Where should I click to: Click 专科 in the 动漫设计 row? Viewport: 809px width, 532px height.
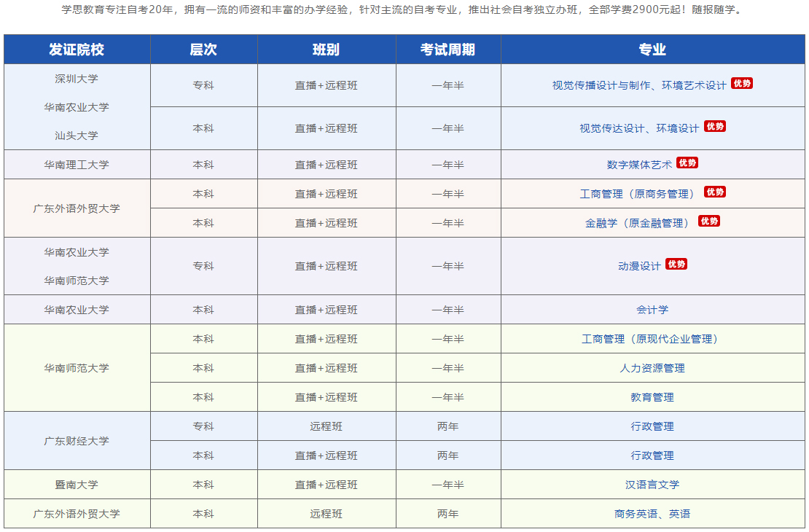[x=203, y=266]
